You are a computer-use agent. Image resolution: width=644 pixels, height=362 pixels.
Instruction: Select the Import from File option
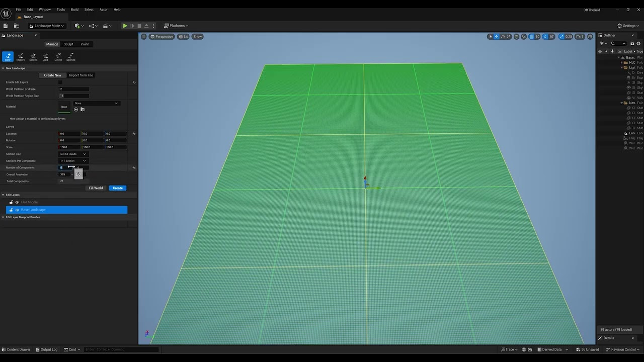pyautogui.click(x=81, y=75)
